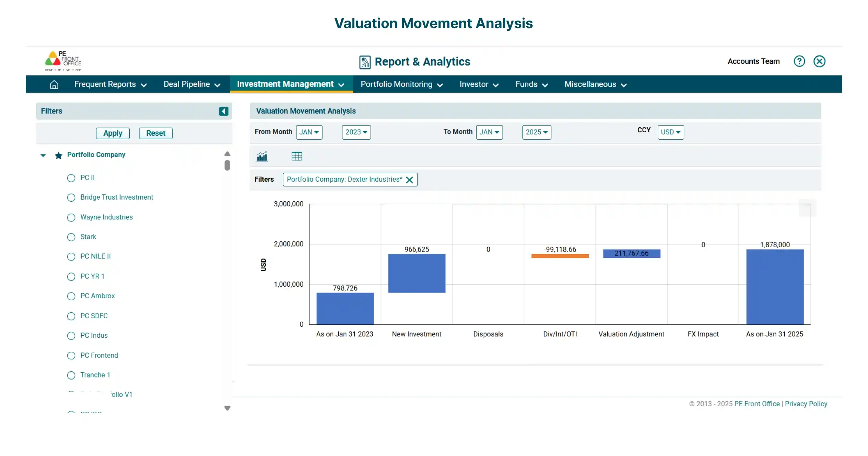This screenshot has width=868, height=456.
Task: Collapse the Filters panel arrow icon
Action: coord(224,111)
